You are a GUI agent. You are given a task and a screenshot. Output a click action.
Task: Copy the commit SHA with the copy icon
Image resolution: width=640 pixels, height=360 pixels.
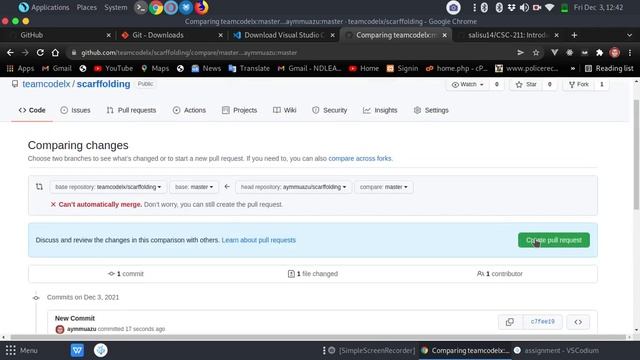pos(510,322)
